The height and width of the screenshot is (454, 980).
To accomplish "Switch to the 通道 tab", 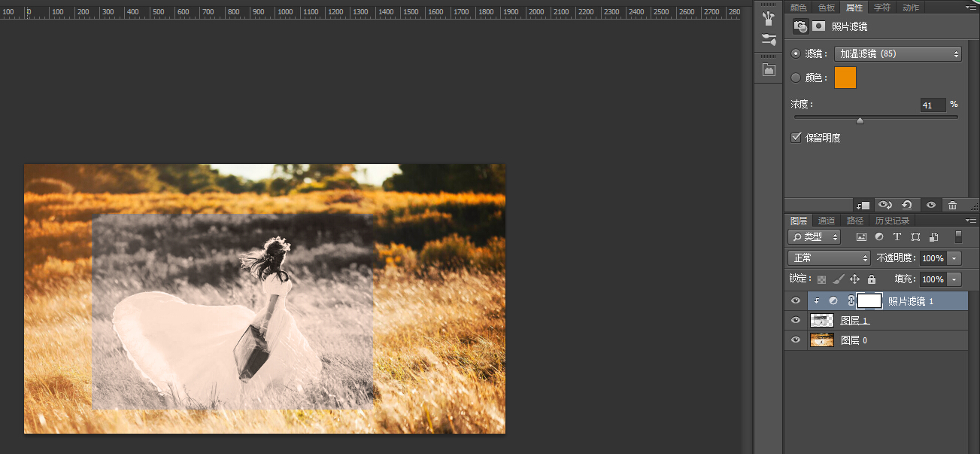I will pyautogui.click(x=827, y=221).
